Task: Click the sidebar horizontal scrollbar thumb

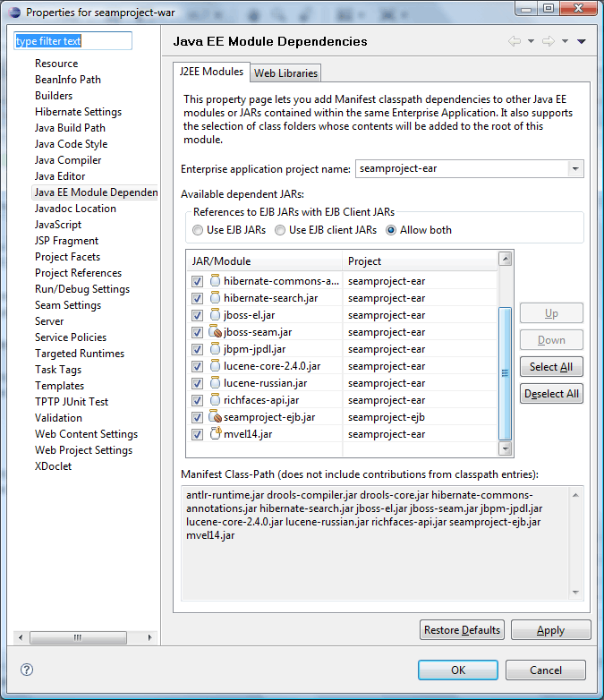Action: (78, 637)
